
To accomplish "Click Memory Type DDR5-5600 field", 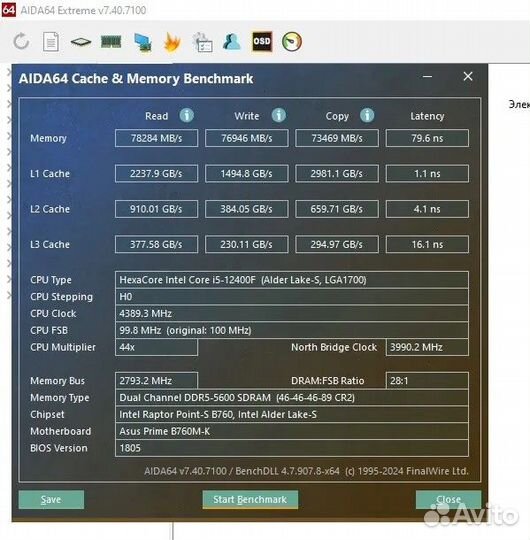I will (x=292, y=397).
